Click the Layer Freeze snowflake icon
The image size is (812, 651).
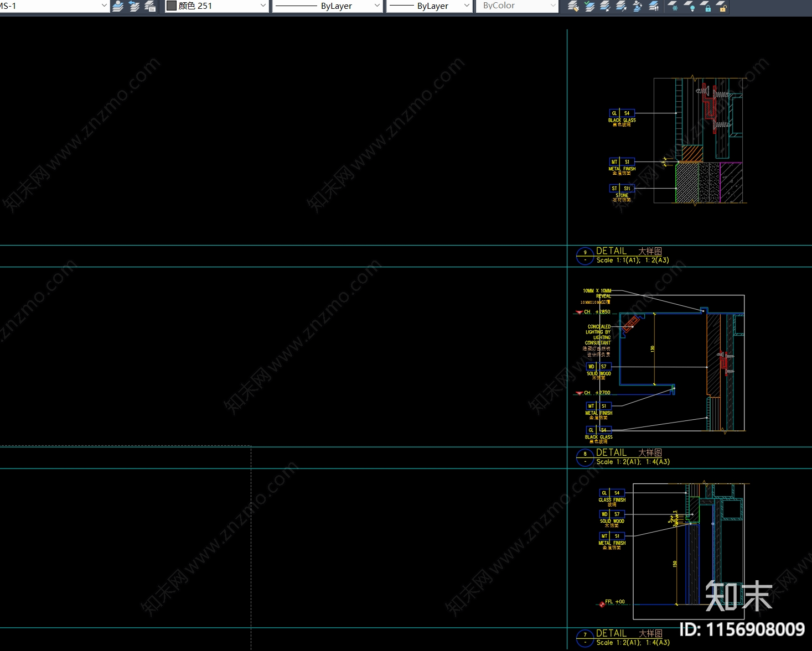(x=673, y=6)
